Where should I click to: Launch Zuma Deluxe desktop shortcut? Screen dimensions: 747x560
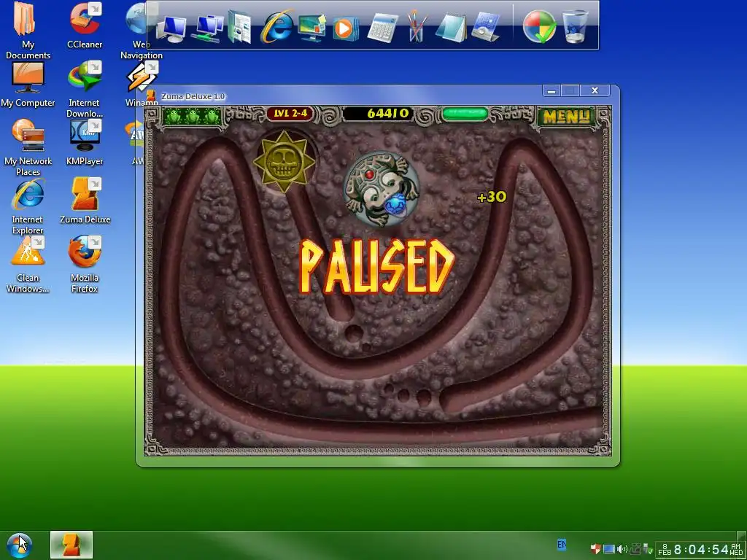click(x=85, y=201)
